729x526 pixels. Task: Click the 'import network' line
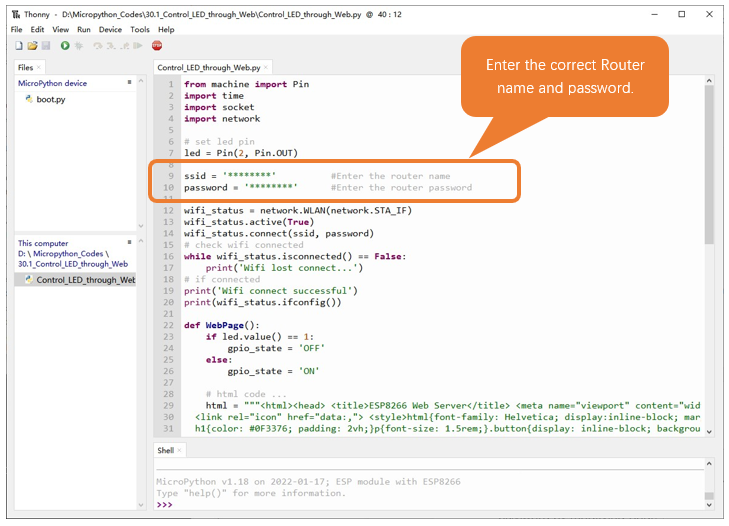[222, 119]
